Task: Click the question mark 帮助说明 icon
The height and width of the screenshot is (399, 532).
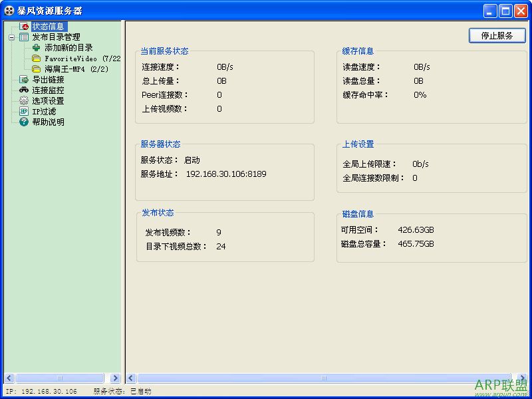Action: [24, 122]
